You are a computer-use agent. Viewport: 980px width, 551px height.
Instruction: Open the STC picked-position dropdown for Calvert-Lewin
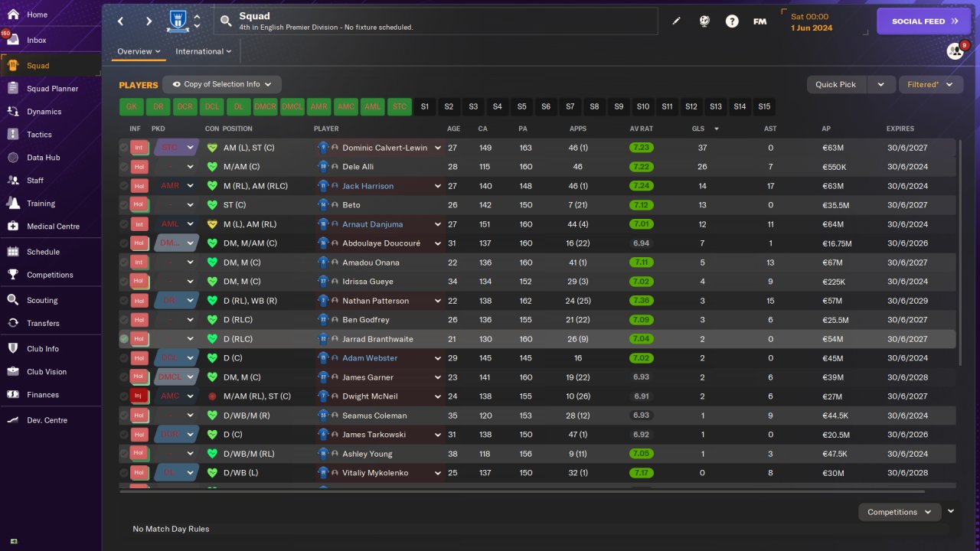(x=176, y=148)
